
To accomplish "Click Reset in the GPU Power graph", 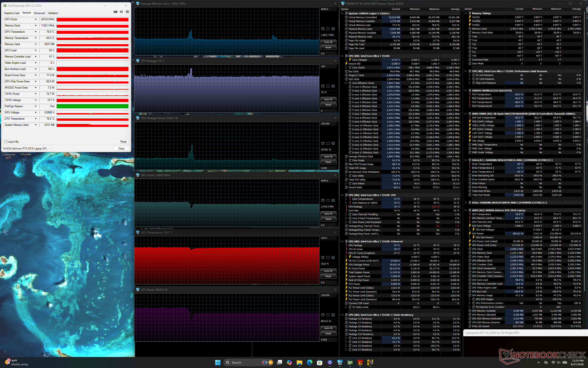I will 328,334.
